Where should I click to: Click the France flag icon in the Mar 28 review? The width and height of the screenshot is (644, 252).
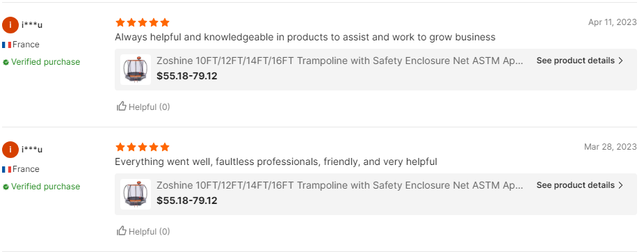pos(6,169)
